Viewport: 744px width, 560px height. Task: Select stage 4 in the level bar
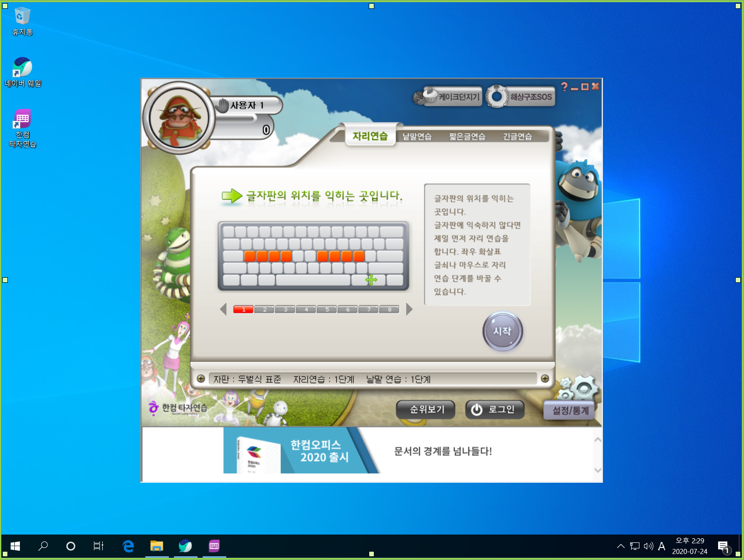pyautogui.click(x=306, y=310)
